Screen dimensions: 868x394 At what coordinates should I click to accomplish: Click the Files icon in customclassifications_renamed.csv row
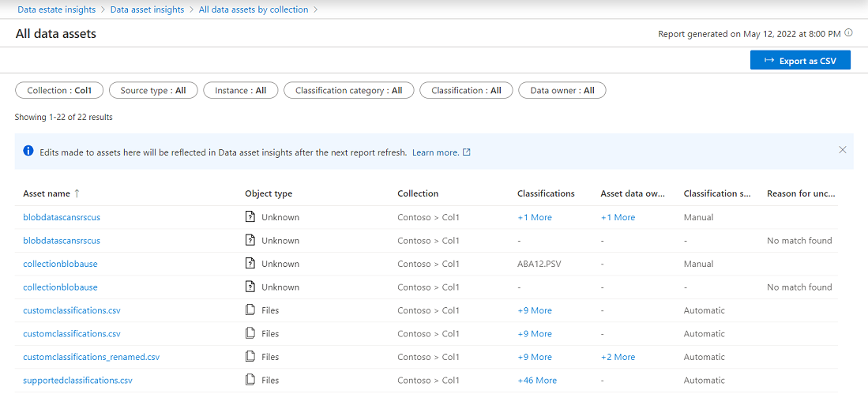click(250, 357)
